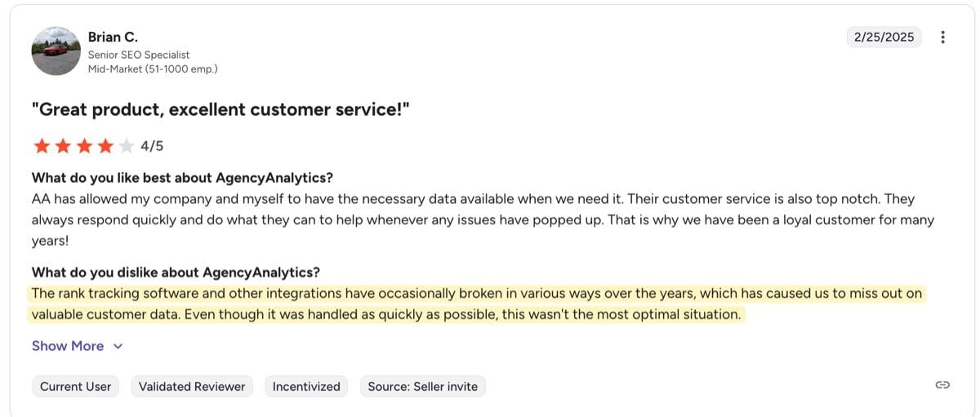
Task: Click the Senior SEO Specialist job title
Action: (139, 55)
